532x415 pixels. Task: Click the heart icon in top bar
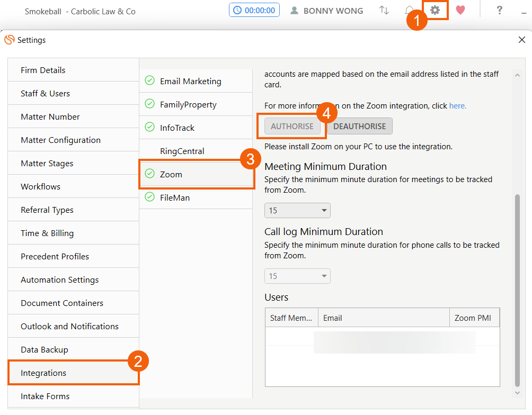click(460, 10)
